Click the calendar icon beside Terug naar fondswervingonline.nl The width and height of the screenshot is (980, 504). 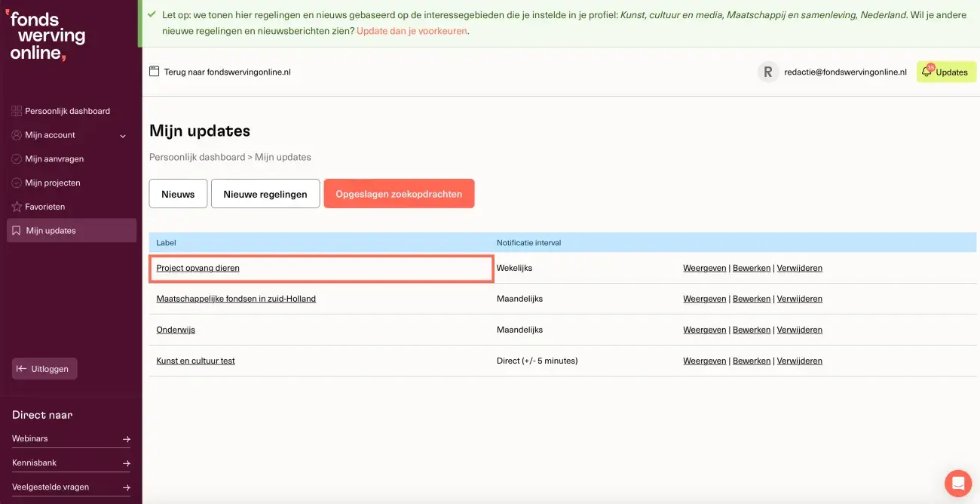pos(154,72)
